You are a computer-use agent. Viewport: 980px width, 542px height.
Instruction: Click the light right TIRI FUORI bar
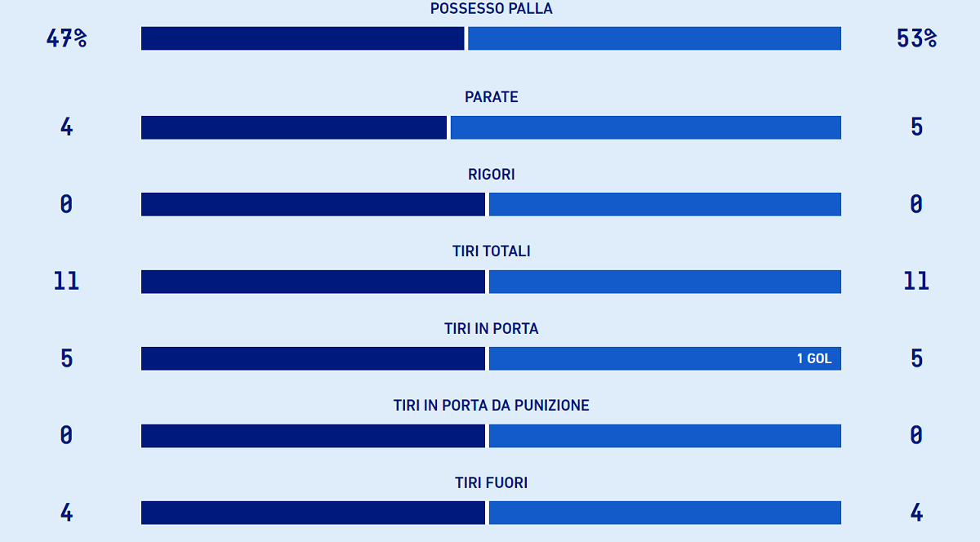665,513
